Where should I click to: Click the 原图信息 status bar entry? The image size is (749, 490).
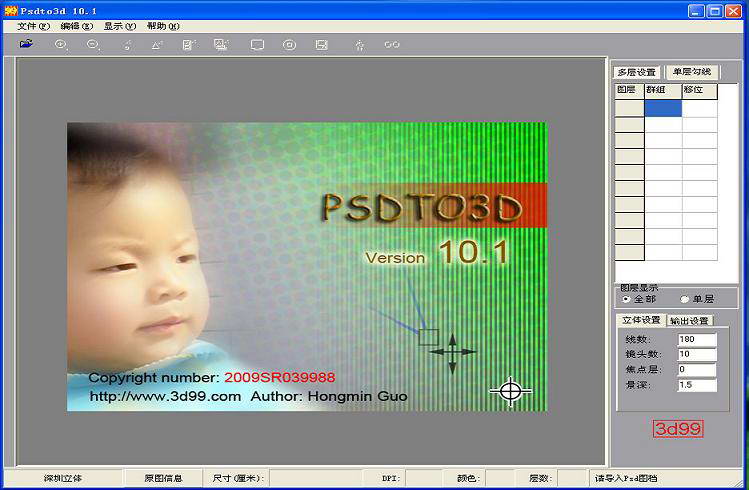coord(163,478)
